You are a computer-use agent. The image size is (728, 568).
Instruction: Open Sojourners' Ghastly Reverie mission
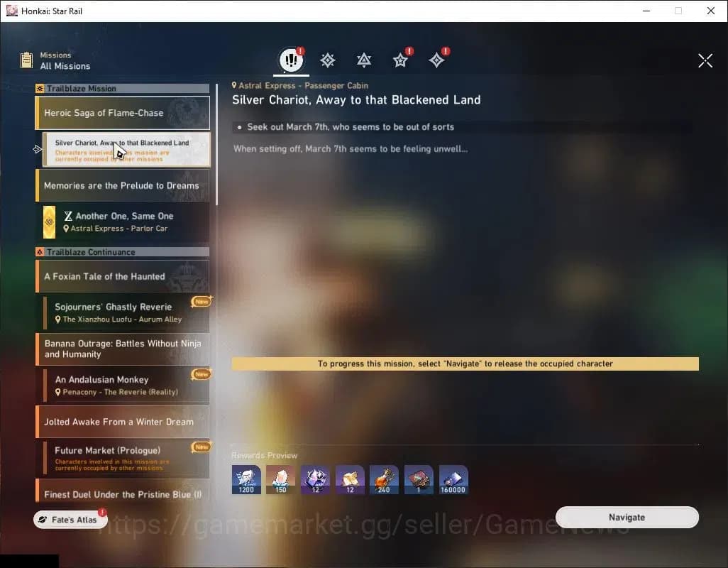126,312
